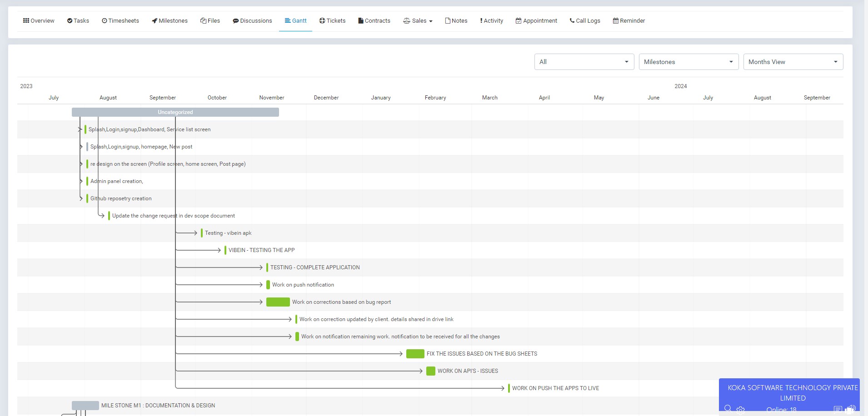Open task 'Splash,Login,signup,Dashboard, Service list screen'

point(150,129)
